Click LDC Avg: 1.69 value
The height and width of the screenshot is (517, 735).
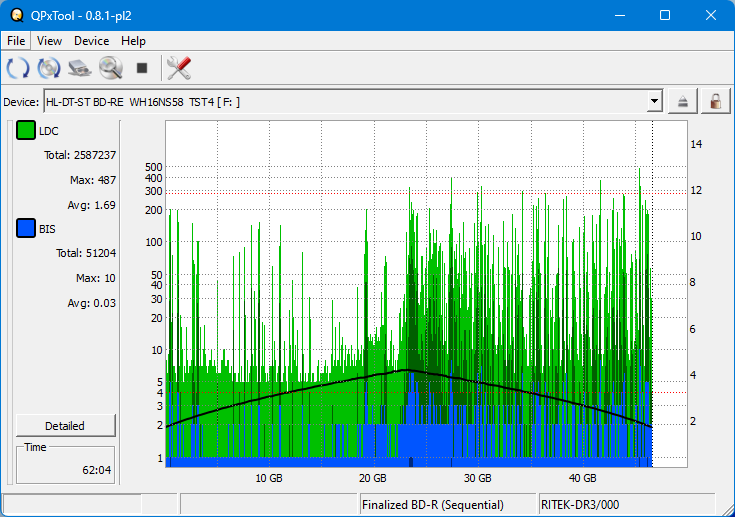click(91, 205)
